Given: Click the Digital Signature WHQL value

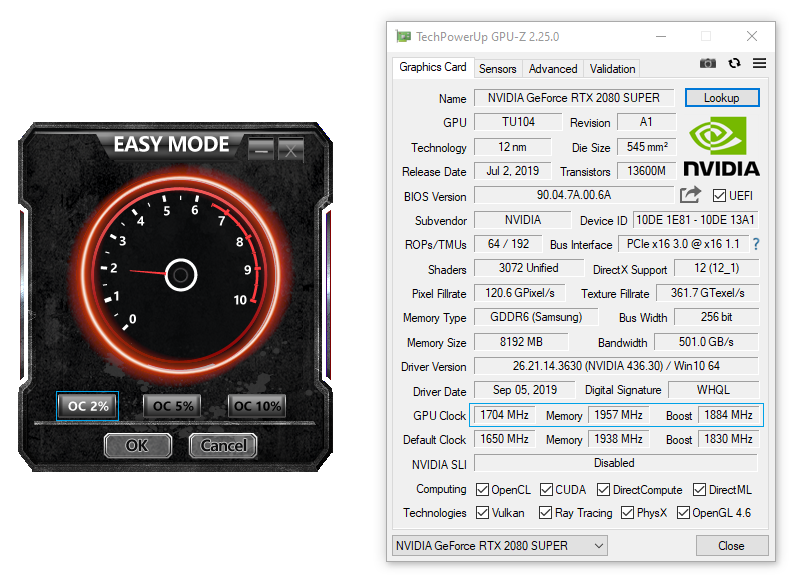Looking at the screenshot, I should [714, 390].
